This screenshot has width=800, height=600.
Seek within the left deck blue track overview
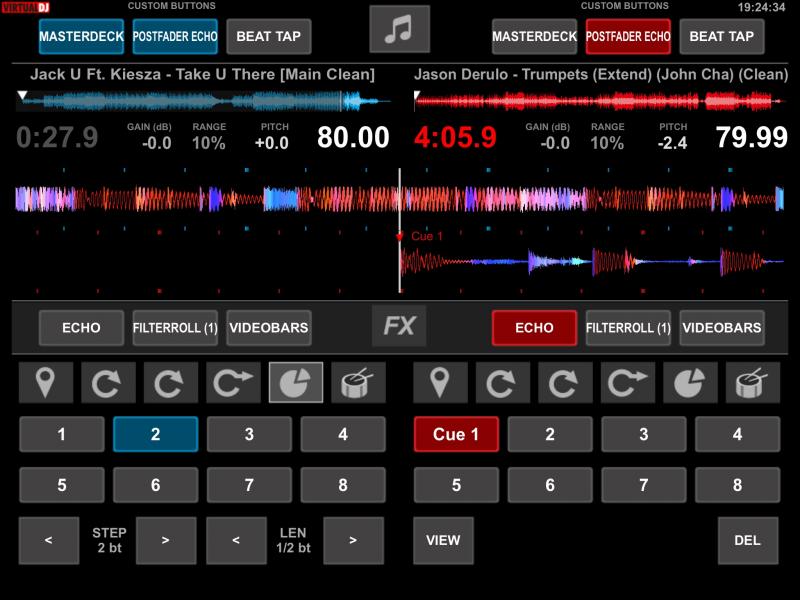[x=200, y=100]
